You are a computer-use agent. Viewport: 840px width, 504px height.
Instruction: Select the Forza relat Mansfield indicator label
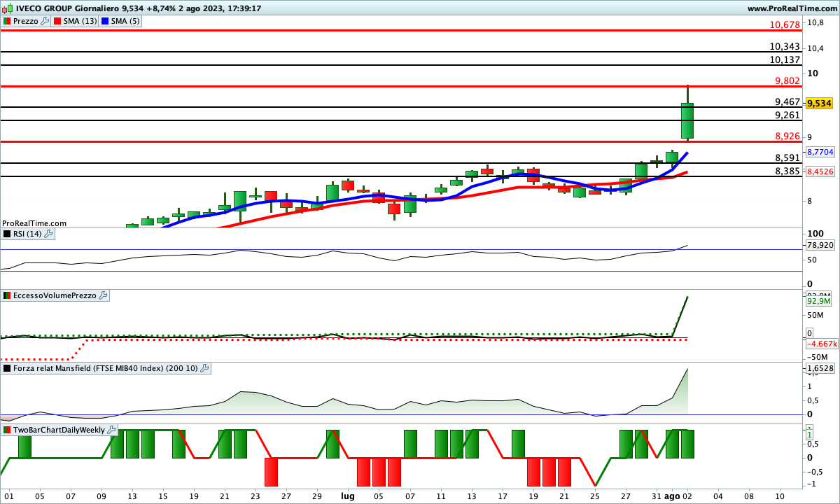click(x=106, y=367)
